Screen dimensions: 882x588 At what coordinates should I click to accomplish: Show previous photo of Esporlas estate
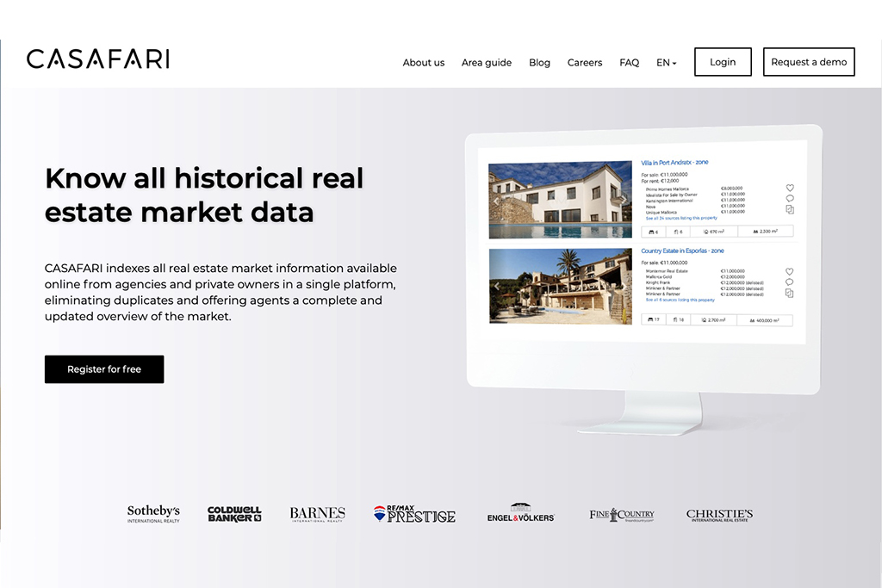click(496, 286)
